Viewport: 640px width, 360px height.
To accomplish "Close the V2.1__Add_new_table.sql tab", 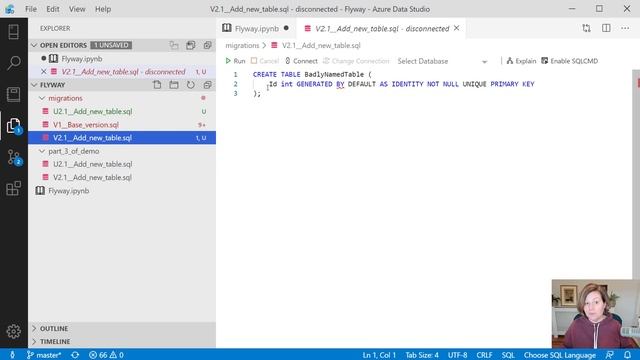I will click(457, 28).
